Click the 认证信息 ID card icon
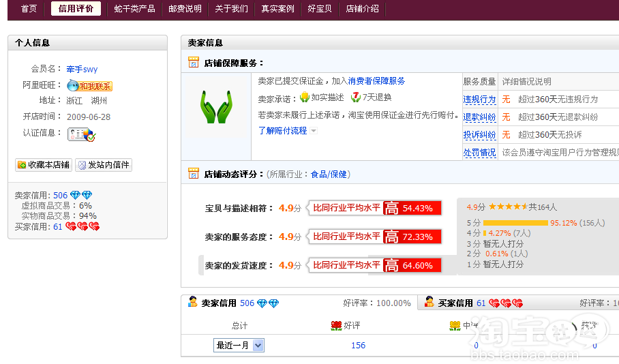 [81, 134]
